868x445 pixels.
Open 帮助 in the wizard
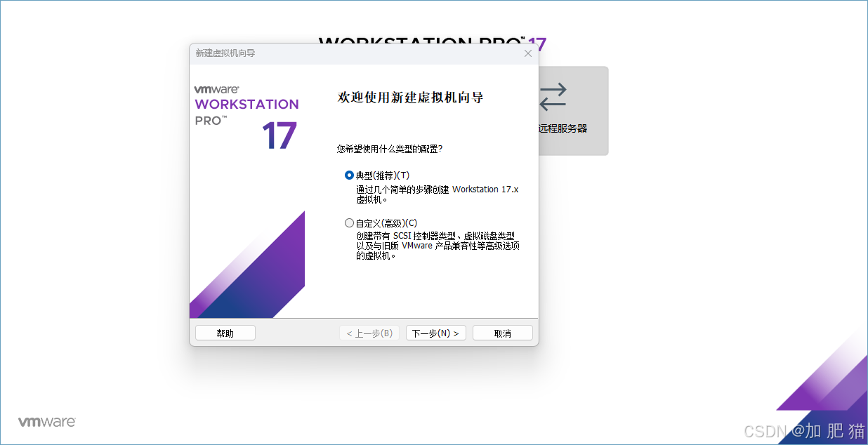tap(225, 333)
